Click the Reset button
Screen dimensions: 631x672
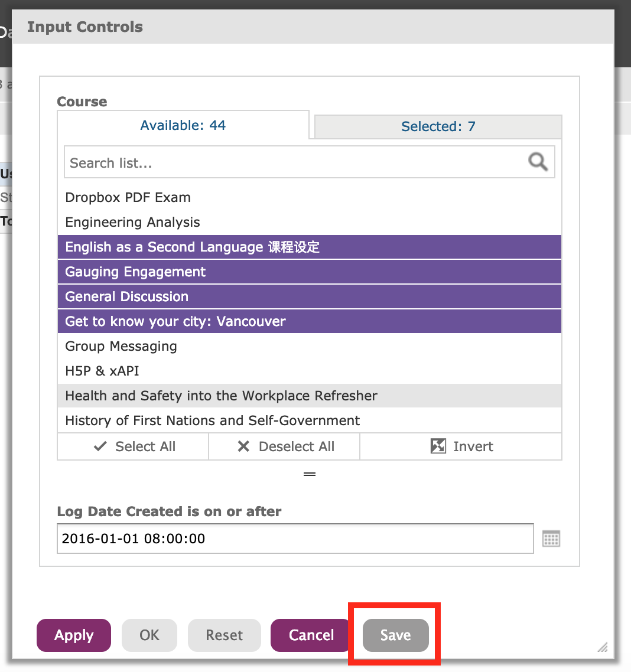point(224,635)
